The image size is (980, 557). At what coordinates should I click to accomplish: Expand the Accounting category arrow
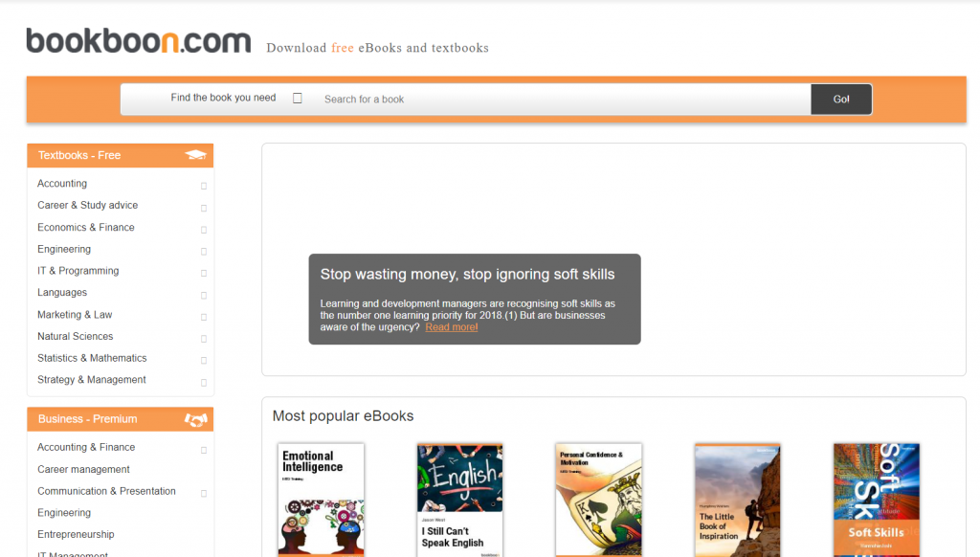click(204, 186)
